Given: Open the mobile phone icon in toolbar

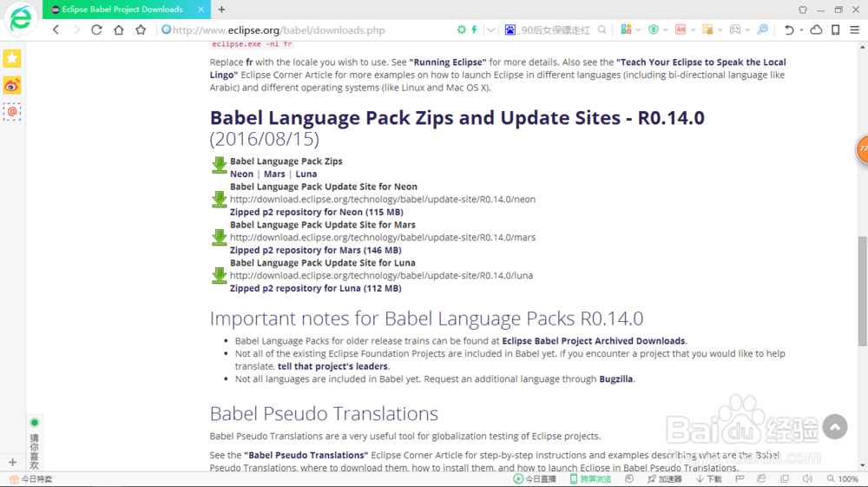Looking at the screenshot, I should (835, 30).
